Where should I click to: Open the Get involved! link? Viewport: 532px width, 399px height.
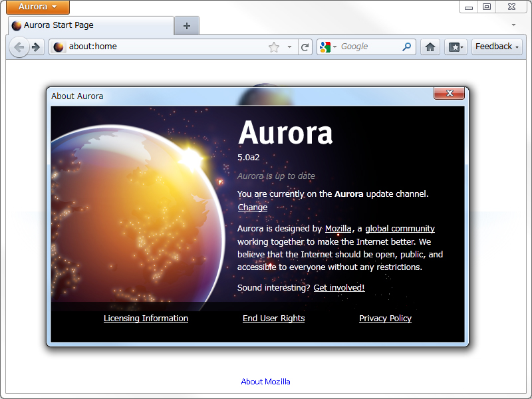coord(338,287)
